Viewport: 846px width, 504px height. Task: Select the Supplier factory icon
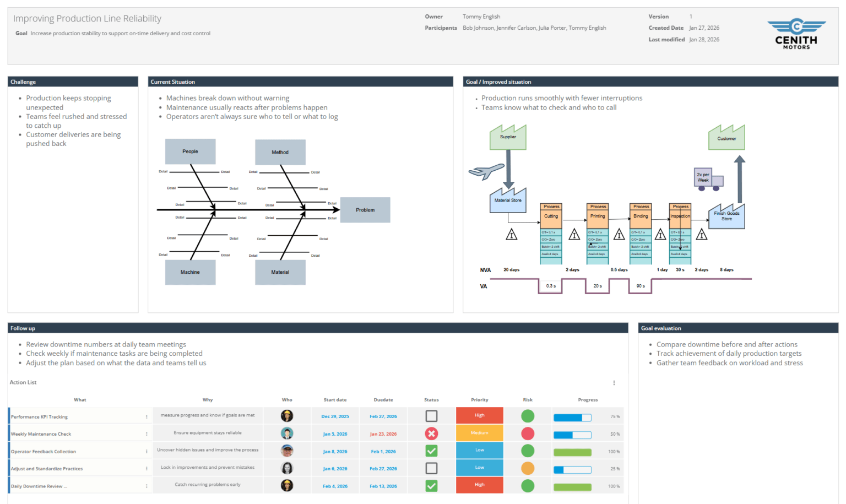pyautogui.click(x=508, y=138)
